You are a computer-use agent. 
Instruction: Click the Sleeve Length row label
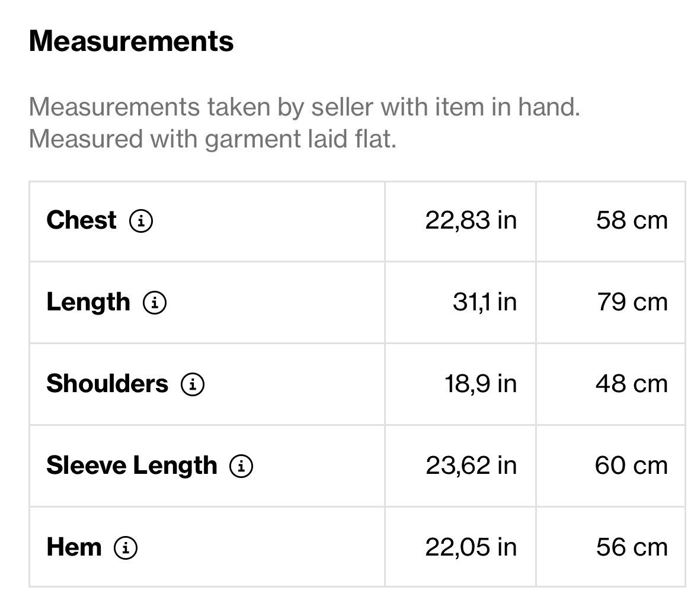(132, 466)
